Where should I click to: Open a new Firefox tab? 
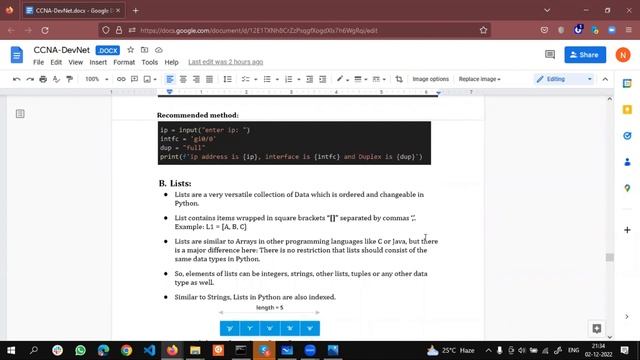[136, 11]
